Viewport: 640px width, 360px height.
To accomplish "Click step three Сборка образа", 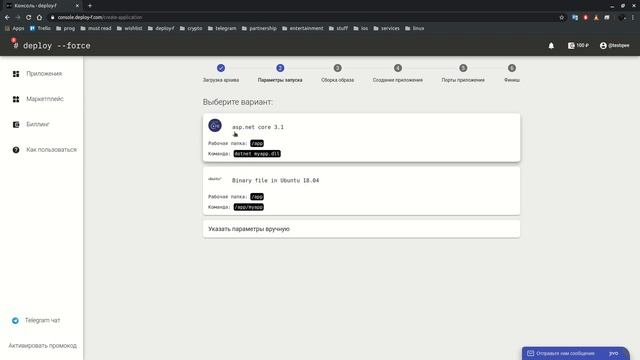I will click(338, 73).
